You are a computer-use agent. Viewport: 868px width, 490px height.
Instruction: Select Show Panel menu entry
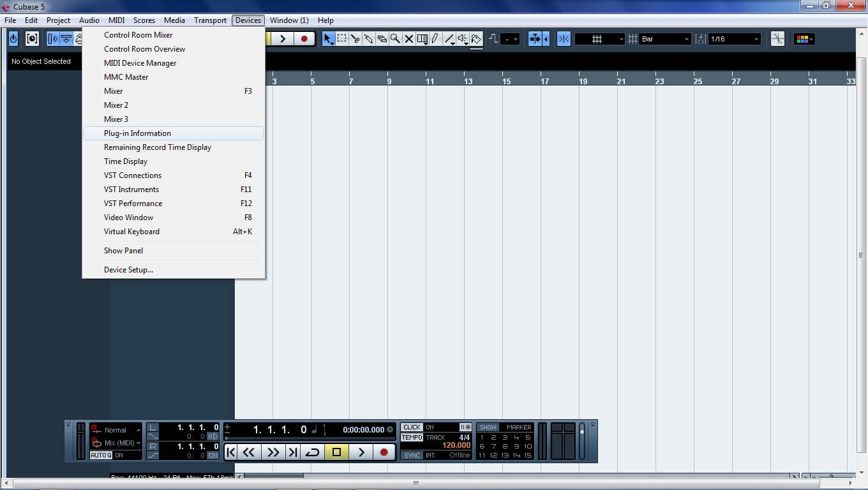174,251
